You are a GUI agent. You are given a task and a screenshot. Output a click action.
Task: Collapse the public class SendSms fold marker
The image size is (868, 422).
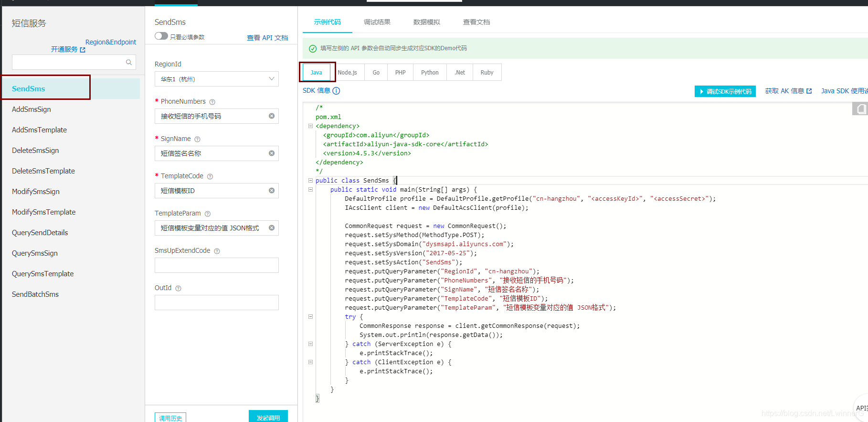(310, 181)
